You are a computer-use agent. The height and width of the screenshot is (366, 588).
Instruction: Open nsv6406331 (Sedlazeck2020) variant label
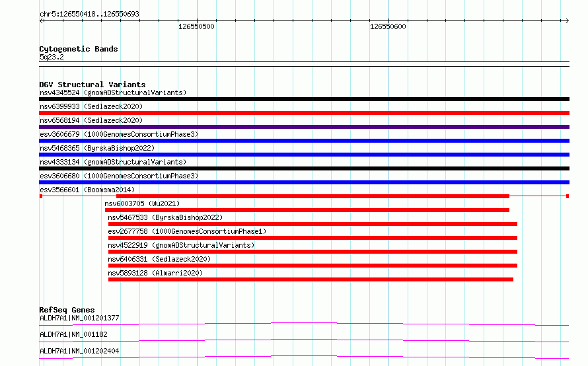(159, 259)
